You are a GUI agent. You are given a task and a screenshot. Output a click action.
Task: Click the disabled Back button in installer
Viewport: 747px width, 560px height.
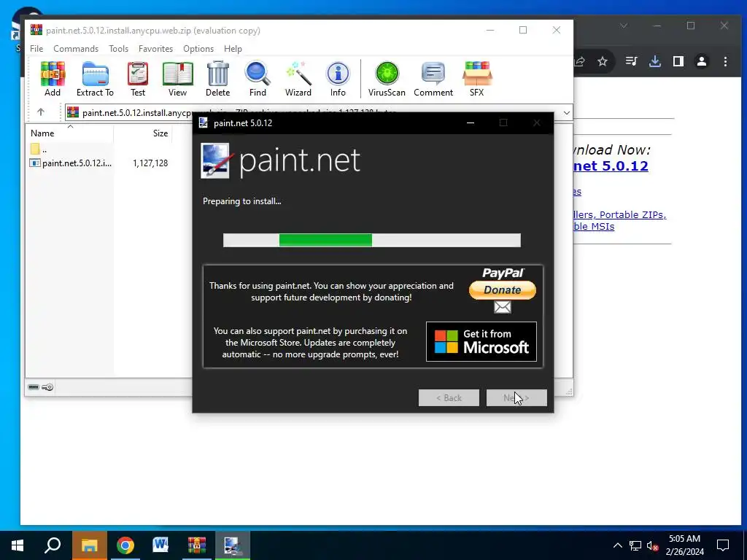tap(449, 397)
